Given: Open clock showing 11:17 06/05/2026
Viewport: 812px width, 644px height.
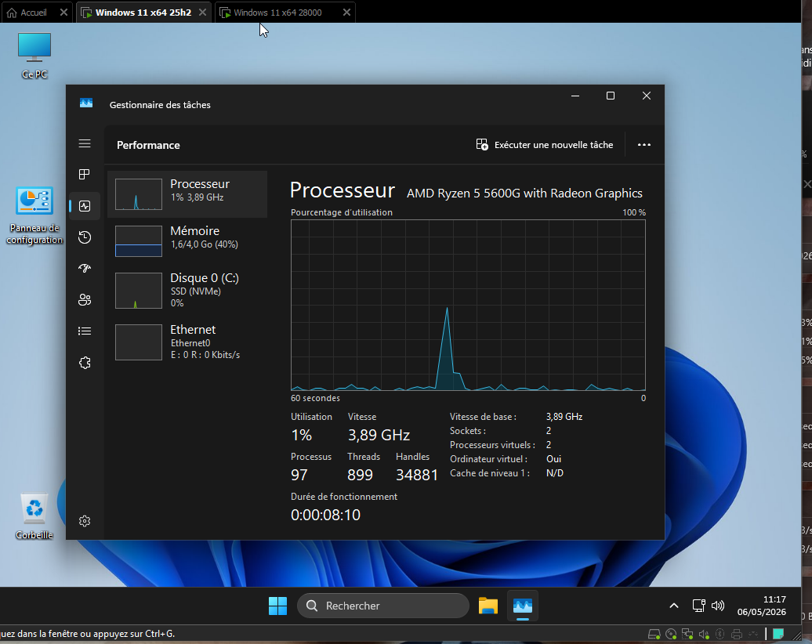Looking at the screenshot, I should click(x=761, y=606).
